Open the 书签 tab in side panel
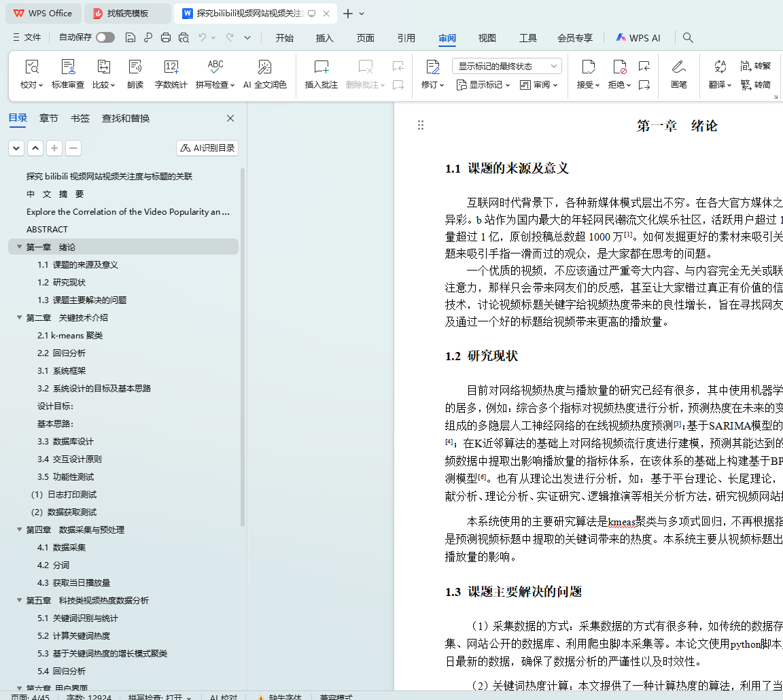The width and height of the screenshot is (783, 700). 80,118
